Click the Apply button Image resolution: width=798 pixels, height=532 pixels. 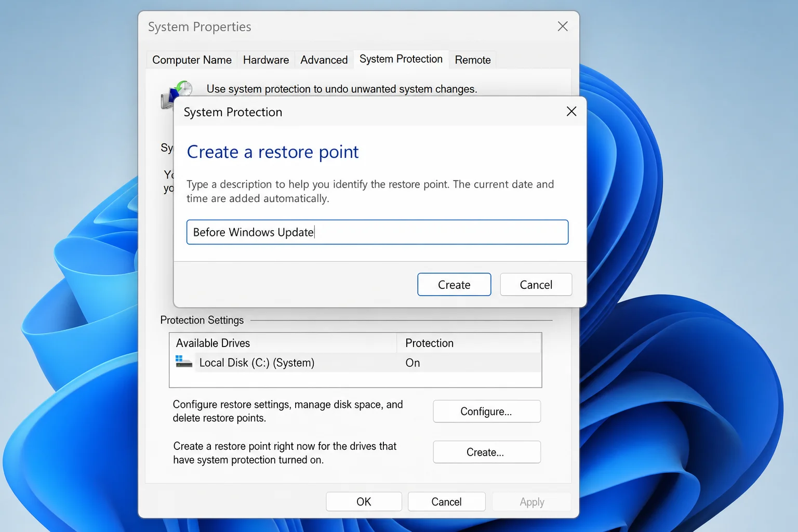531,502
